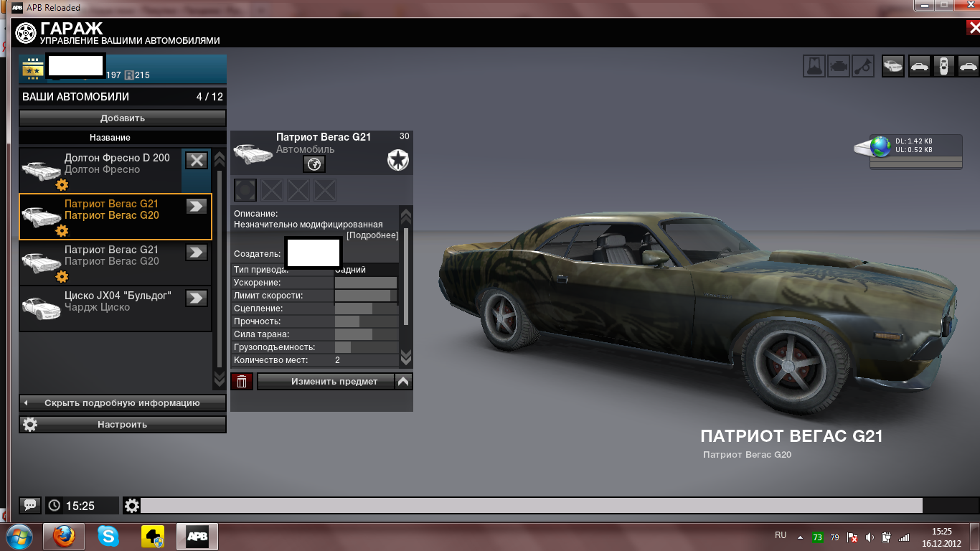
Task: Select the 3D perspective car view icon
Action: (x=892, y=66)
